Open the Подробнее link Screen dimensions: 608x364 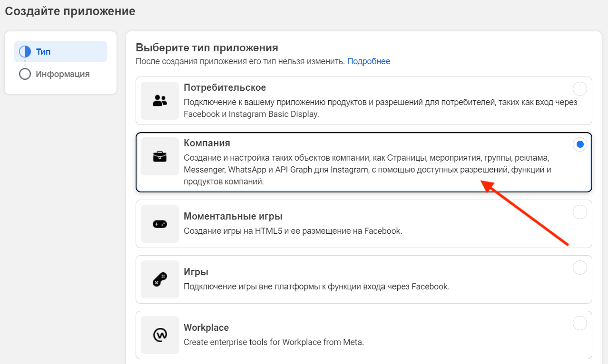(369, 61)
